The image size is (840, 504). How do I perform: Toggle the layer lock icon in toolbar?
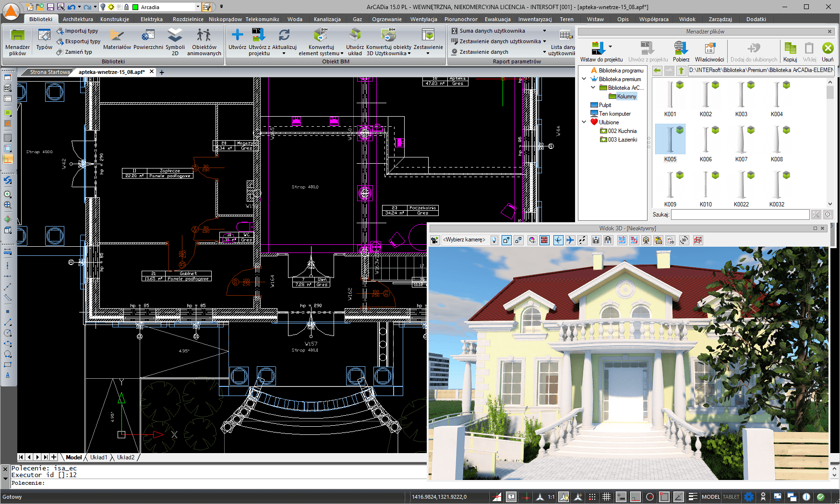tap(126, 7)
